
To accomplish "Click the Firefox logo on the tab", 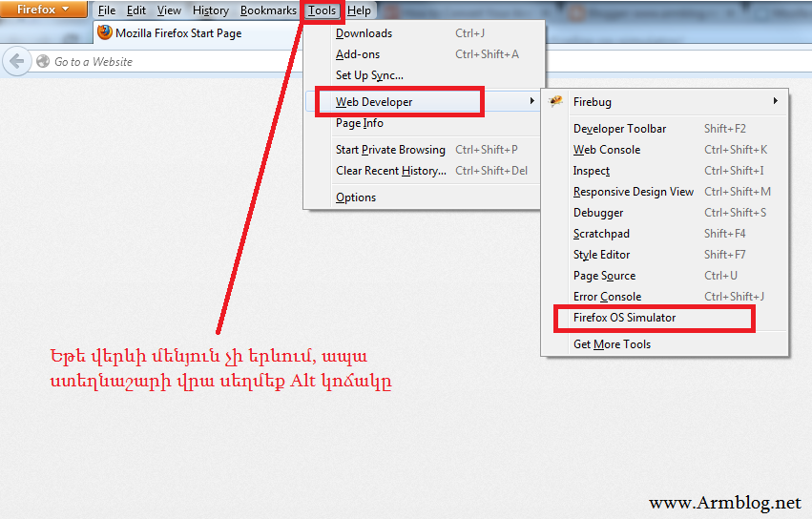I will point(105,32).
